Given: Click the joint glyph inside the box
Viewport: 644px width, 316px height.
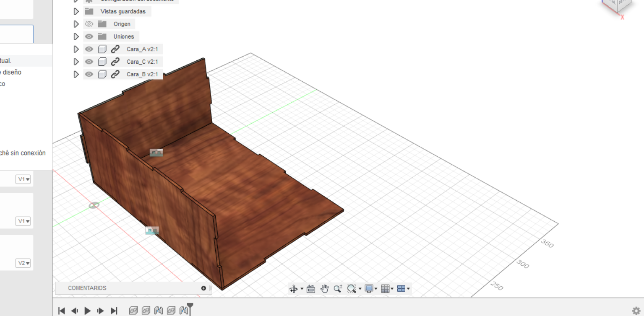Looking at the screenshot, I should [x=156, y=153].
